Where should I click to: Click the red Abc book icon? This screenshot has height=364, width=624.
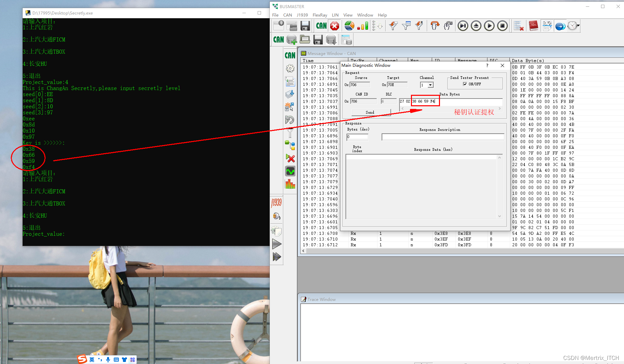click(534, 26)
